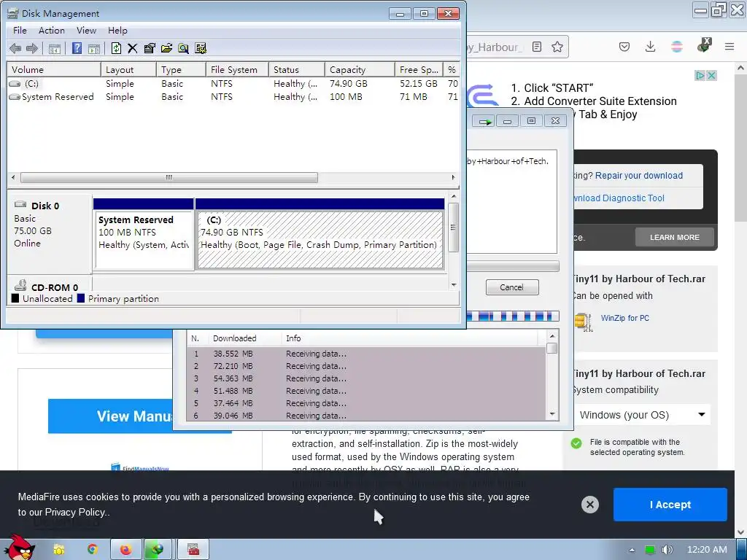
Task: Click the download manager extension icon in Firefox
Action: [704, 46]
